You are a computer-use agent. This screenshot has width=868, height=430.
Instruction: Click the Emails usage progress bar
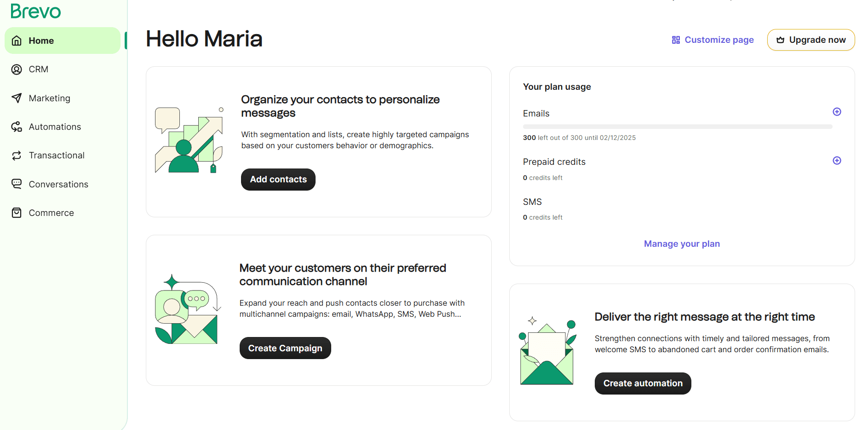coord(677,127)
